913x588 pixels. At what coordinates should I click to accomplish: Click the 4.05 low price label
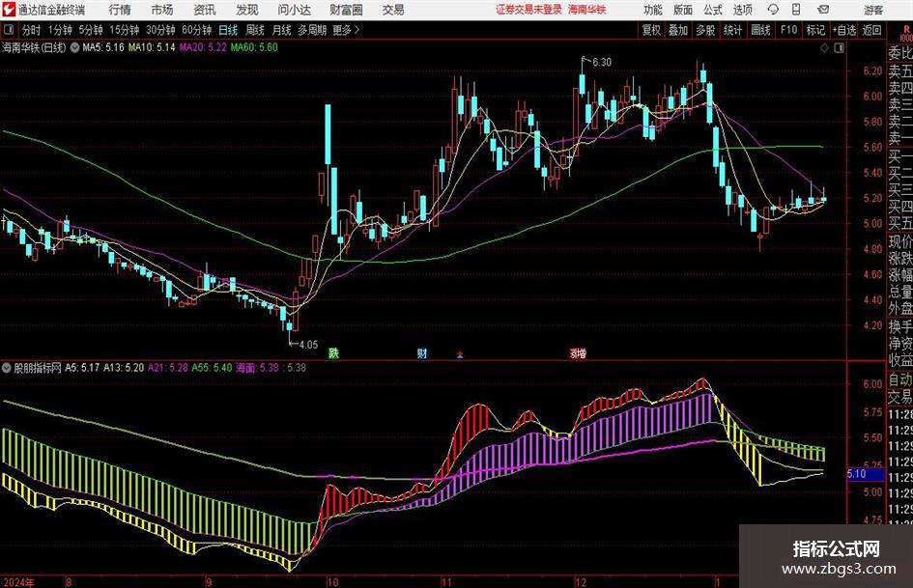tap(308, 345)
